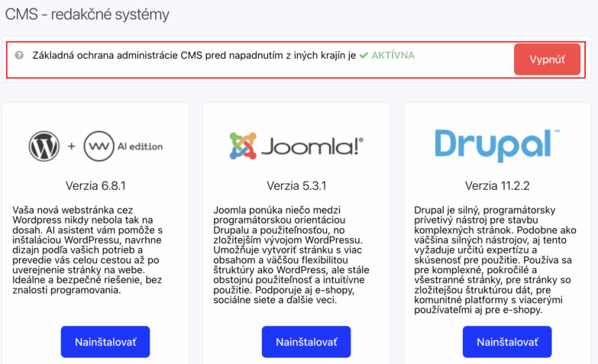This screenshot has height=364, width=598.
Task: Click the green AKTÍVNA checkmark icon
Action: [x=364, y=56]
